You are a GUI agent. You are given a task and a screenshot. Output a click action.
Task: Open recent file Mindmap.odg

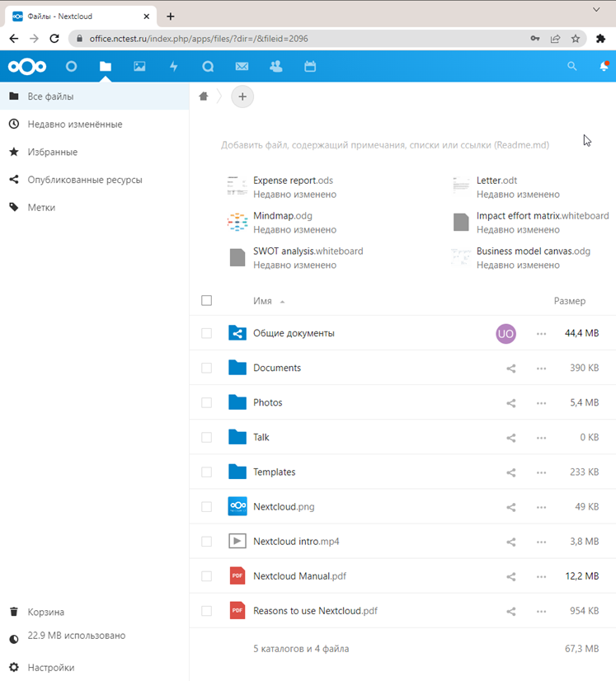[x=282, y=223]
